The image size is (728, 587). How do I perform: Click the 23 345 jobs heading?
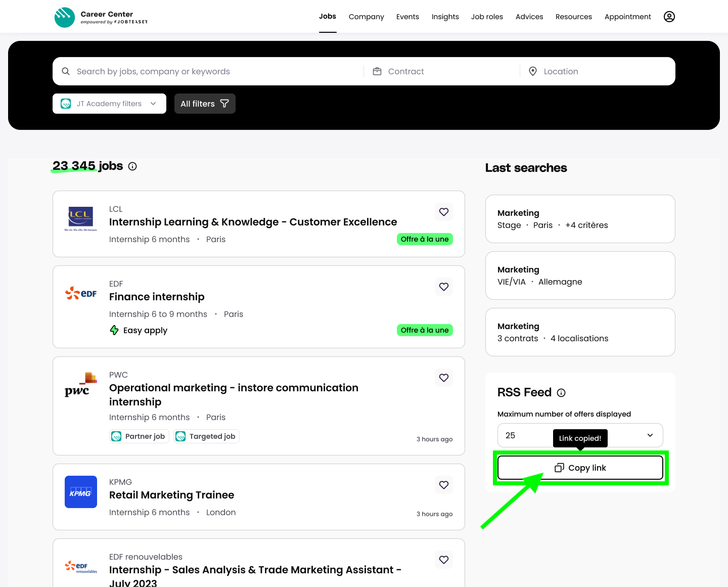pyautogui.click(x=88, y=166)
